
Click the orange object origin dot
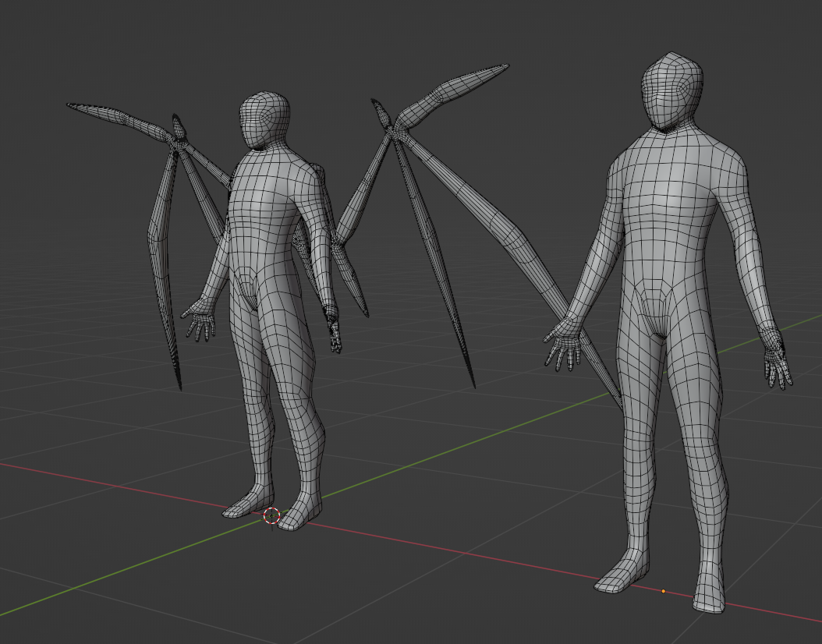[x=663, y=591]
